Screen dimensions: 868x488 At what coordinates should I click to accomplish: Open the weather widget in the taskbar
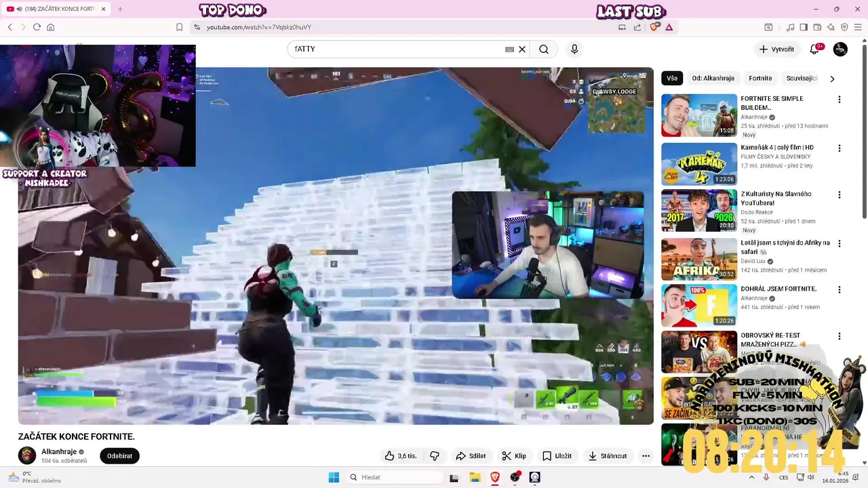tap(34, 477)
